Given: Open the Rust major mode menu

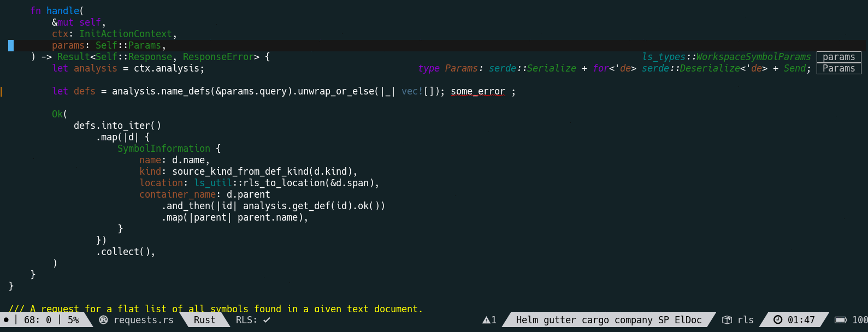Looking at the screenshot, I should (205, 320).
